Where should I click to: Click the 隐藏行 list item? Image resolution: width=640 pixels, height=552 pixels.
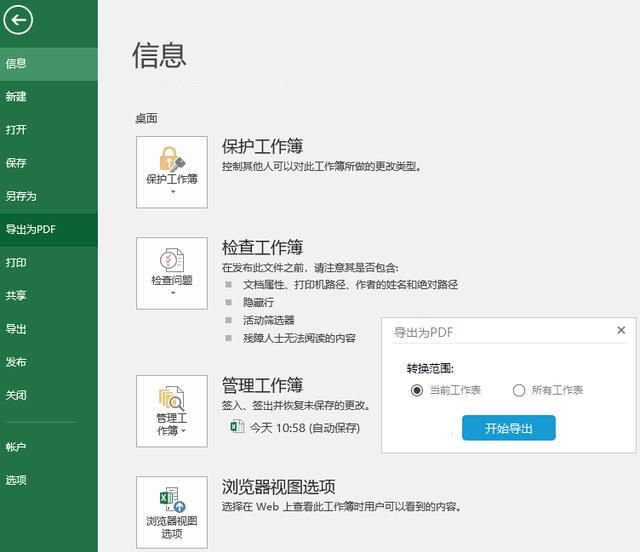click(258, 303)
